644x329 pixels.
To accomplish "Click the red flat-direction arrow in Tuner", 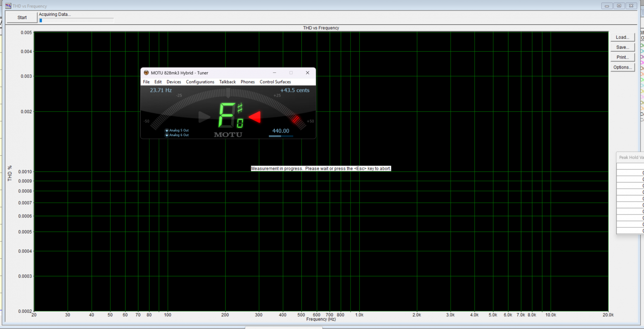I will coord(255,117).
